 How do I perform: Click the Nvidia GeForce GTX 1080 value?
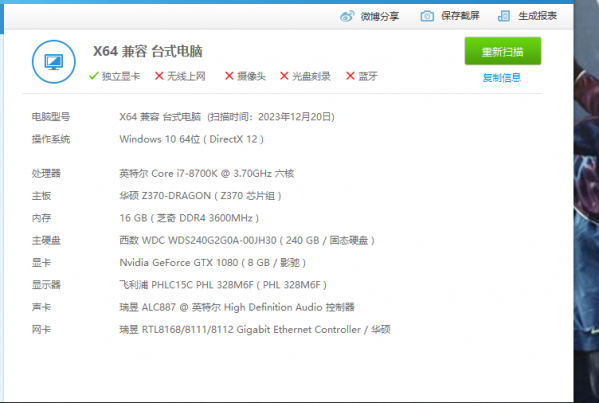coord(213,263)
